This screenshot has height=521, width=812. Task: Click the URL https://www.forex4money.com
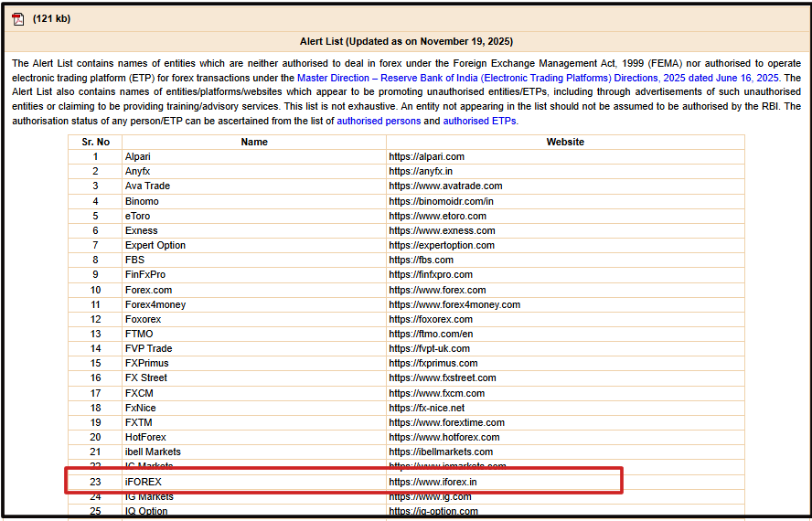point(454,304)
